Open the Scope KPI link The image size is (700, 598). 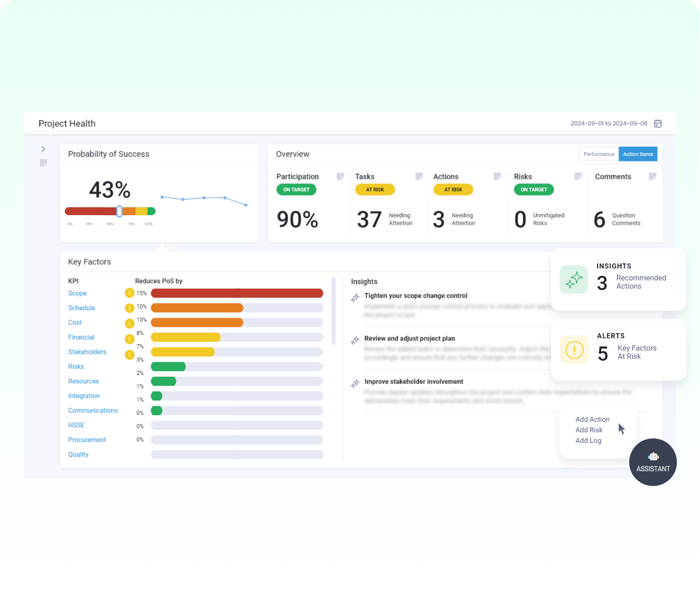(77, 293)
